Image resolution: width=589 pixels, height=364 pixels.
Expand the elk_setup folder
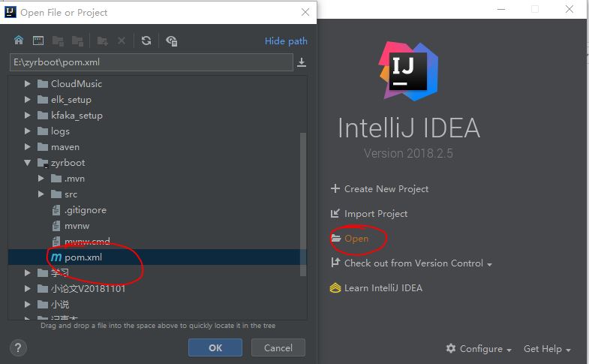27,99
